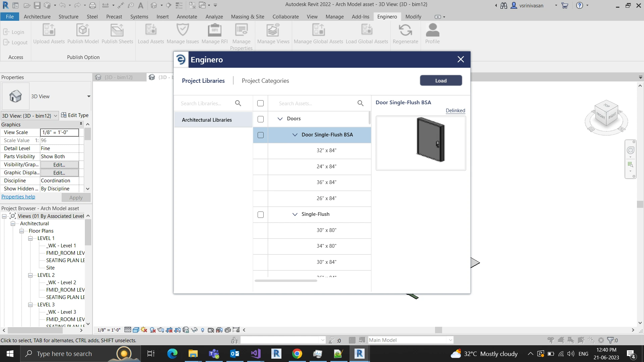
Task: Collapse the Door Single-Flush BSA chevron
Action: pos(295,135)
